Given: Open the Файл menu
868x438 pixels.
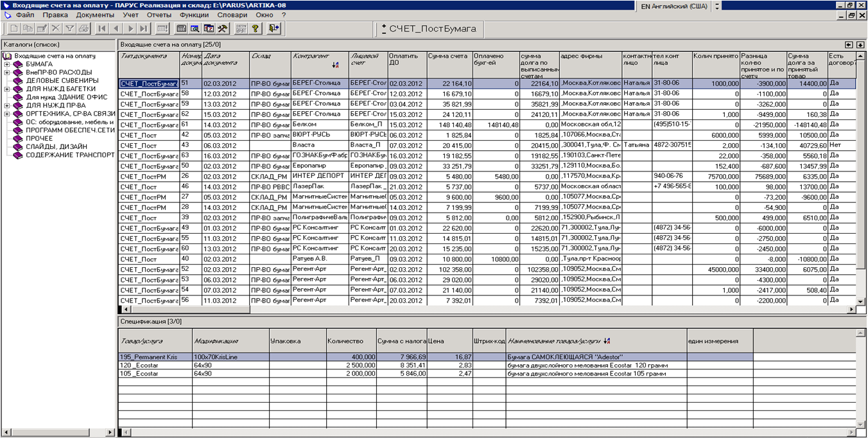Looking at the screenshot, I should [x=25, y=14].
